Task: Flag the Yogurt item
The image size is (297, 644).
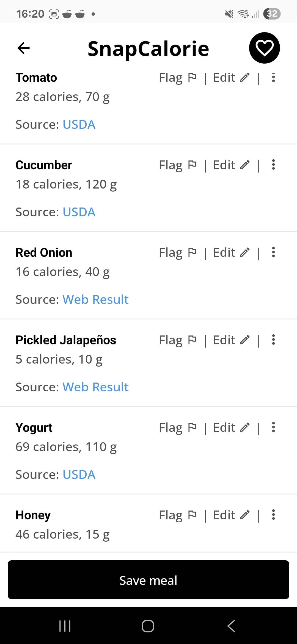Action: click(x=178, y=428)
